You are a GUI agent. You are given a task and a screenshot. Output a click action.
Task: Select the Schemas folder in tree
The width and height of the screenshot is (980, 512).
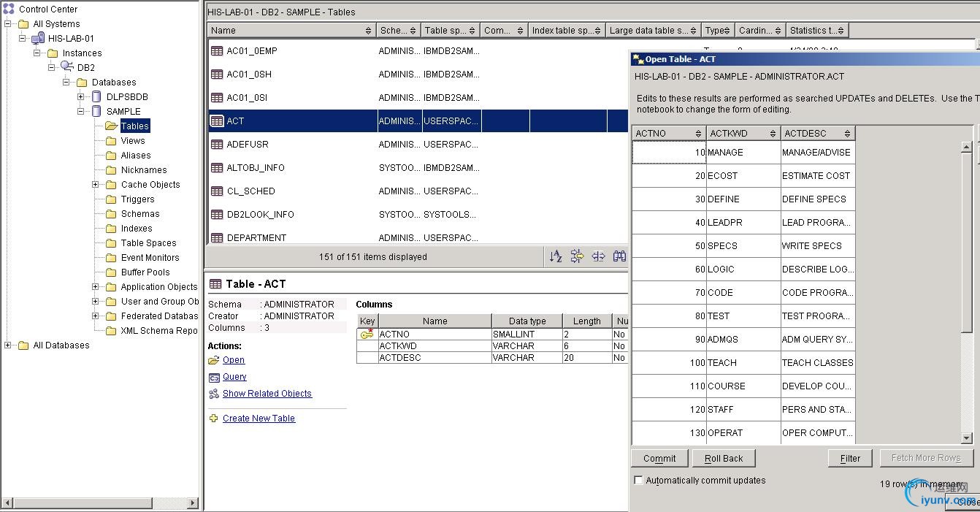(140, 213)
